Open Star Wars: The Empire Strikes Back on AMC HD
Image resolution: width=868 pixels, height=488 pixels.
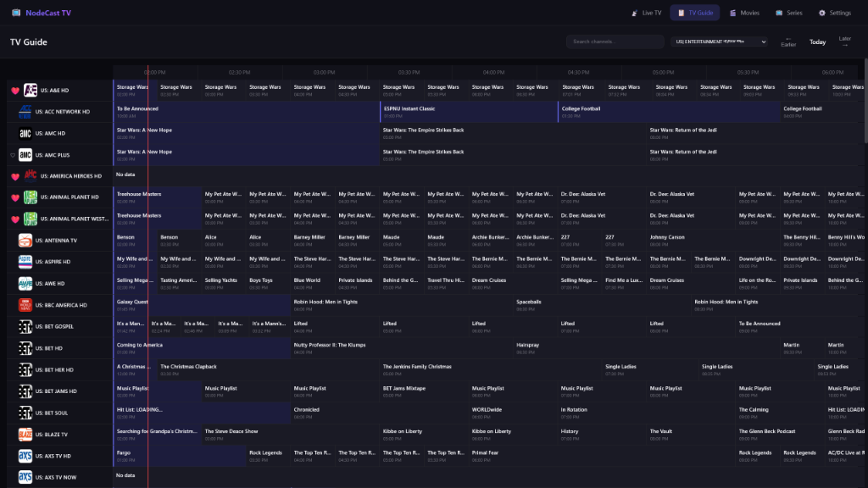point(513,133)
